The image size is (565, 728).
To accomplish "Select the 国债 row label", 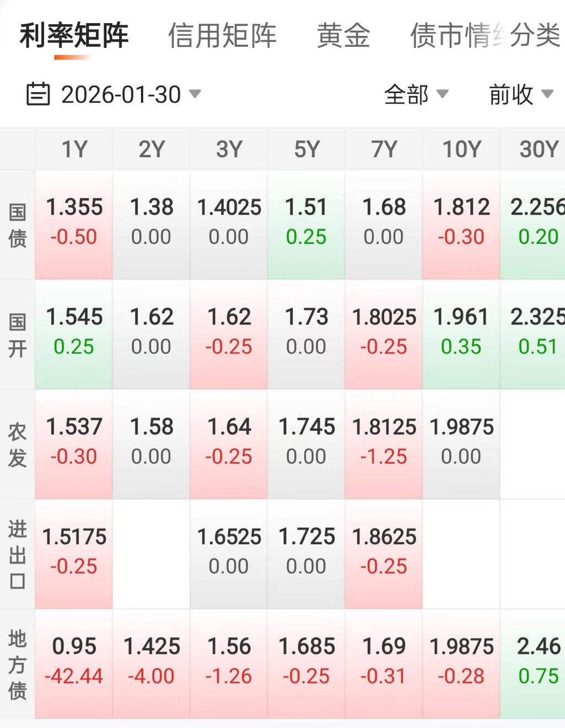I will (18, 225).
